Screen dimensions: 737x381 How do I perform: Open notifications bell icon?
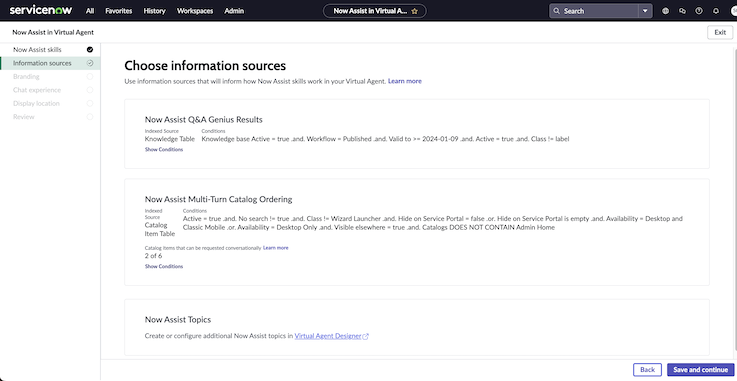pyautogui.click(x=716, y=11)
